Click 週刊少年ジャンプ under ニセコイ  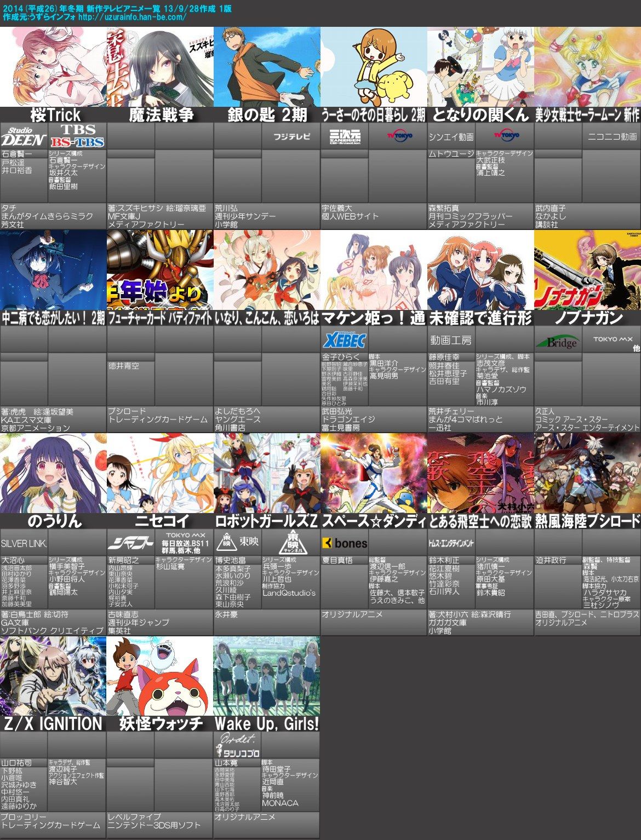tap(139, 623)
